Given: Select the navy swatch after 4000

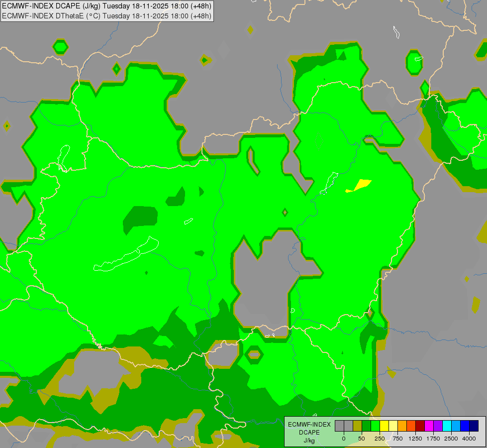Looking at the screenshot, I should point(474,426).
